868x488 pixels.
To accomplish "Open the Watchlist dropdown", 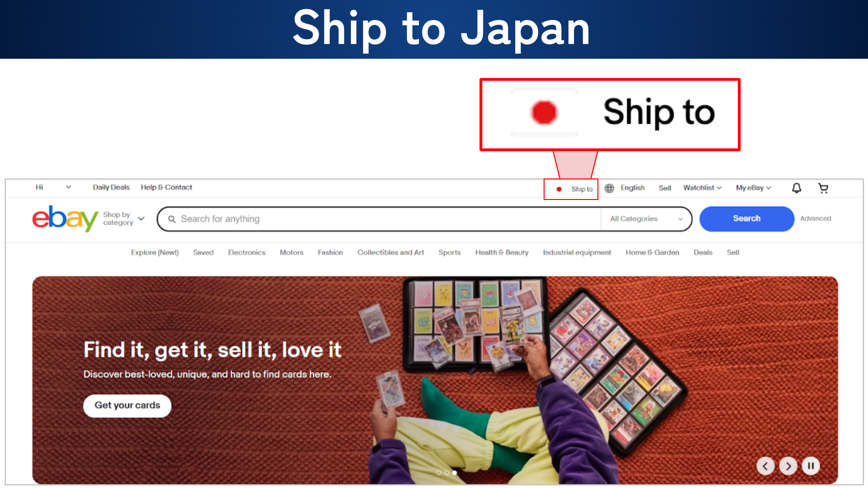I will coord(703,188).
